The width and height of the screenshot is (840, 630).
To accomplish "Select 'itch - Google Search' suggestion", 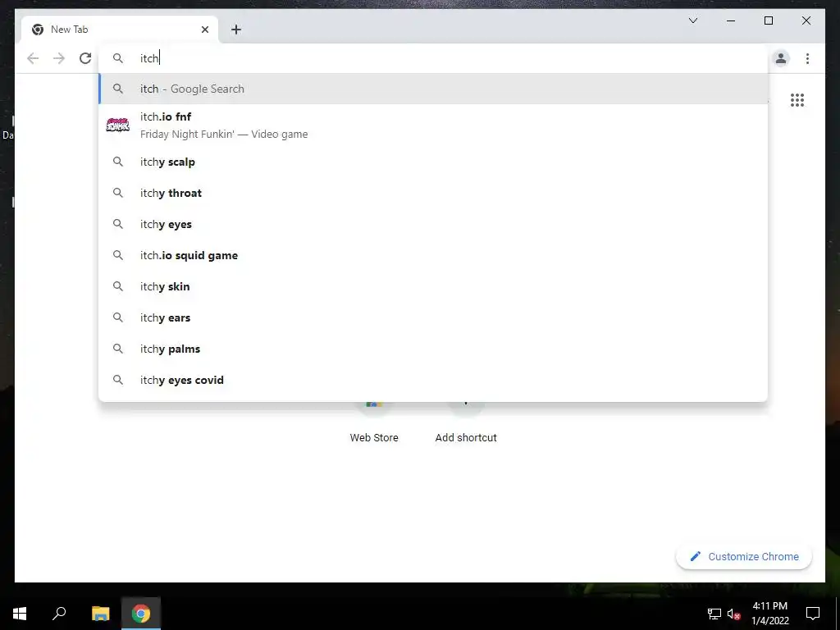I will point(433,89).
